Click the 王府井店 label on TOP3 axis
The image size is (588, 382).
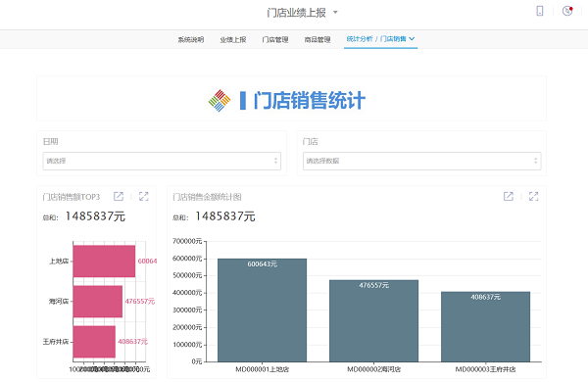tap(56, 342)
